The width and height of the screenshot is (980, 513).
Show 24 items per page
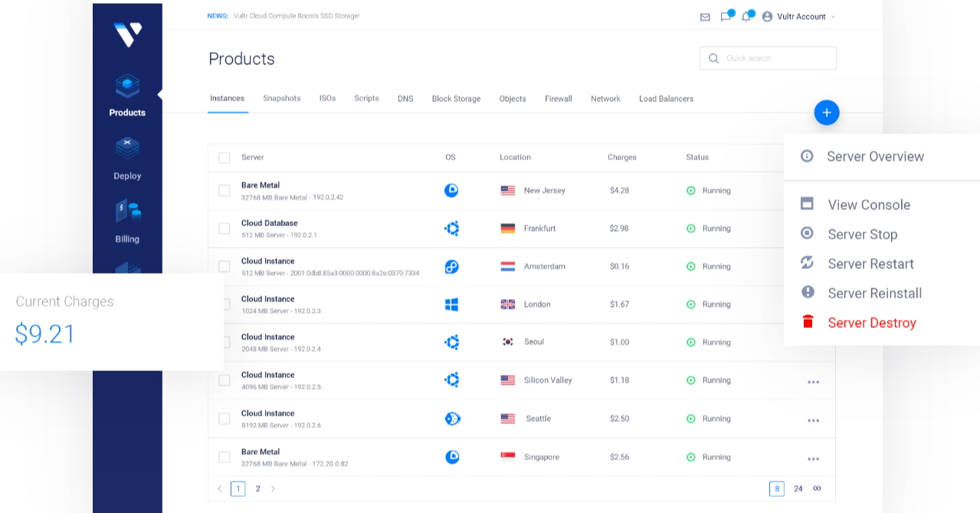pyautogui.click(x=798, y=488)
